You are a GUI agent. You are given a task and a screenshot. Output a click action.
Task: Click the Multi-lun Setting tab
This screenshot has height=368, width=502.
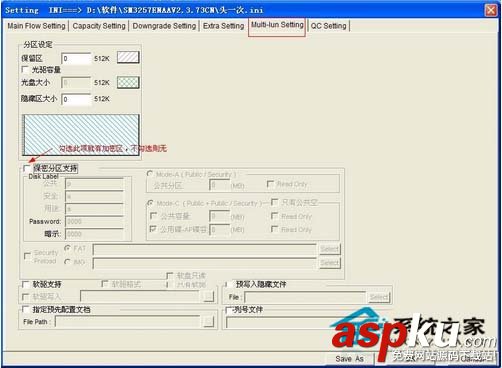tap(277, 25)
